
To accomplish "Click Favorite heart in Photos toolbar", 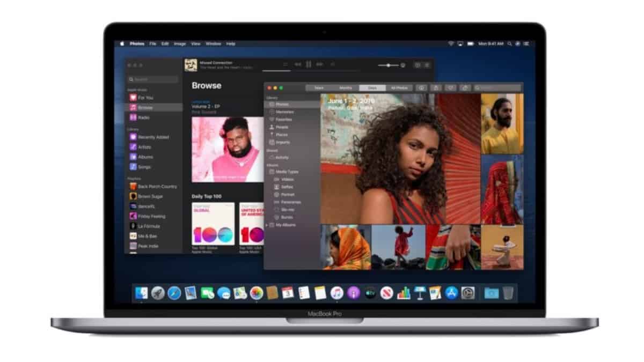I will point(451,87).
